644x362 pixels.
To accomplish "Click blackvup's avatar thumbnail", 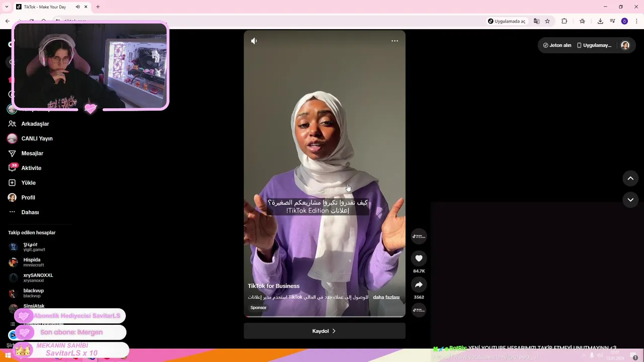I will 13,293.
